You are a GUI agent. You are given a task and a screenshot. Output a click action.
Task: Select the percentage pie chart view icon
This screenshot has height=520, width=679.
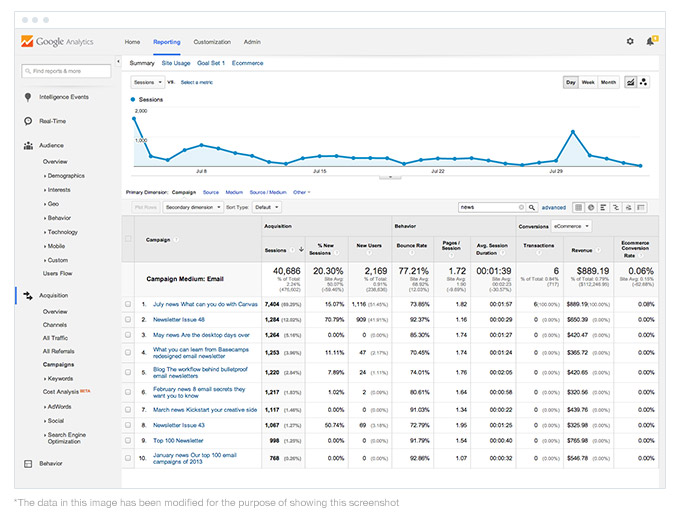point(591,207)
